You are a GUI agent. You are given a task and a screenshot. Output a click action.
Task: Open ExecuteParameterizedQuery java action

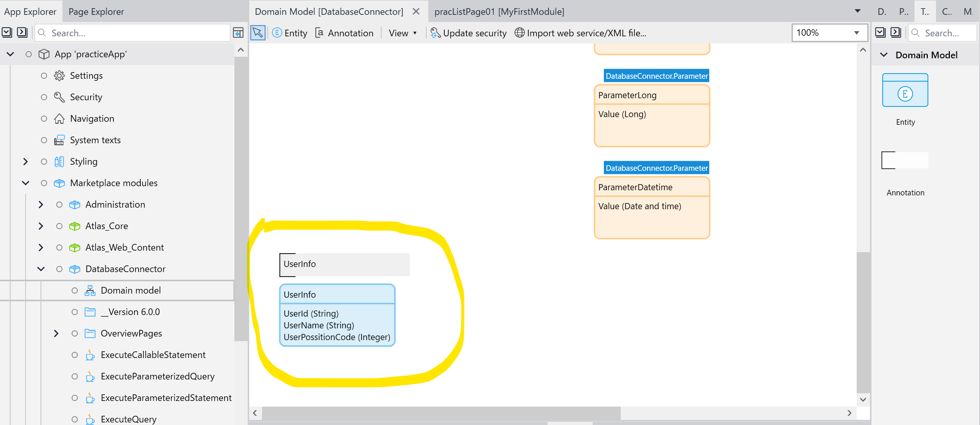(158, 376)
